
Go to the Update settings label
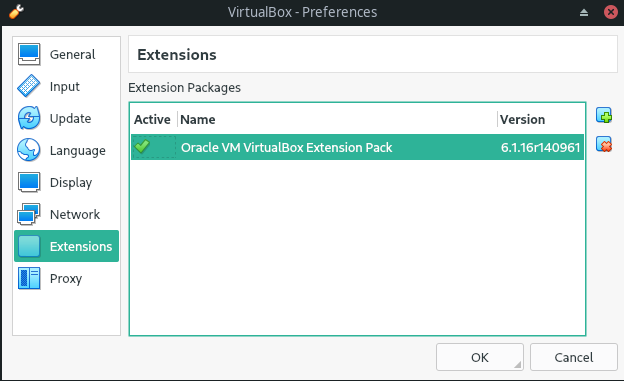[x=70, y=118]
